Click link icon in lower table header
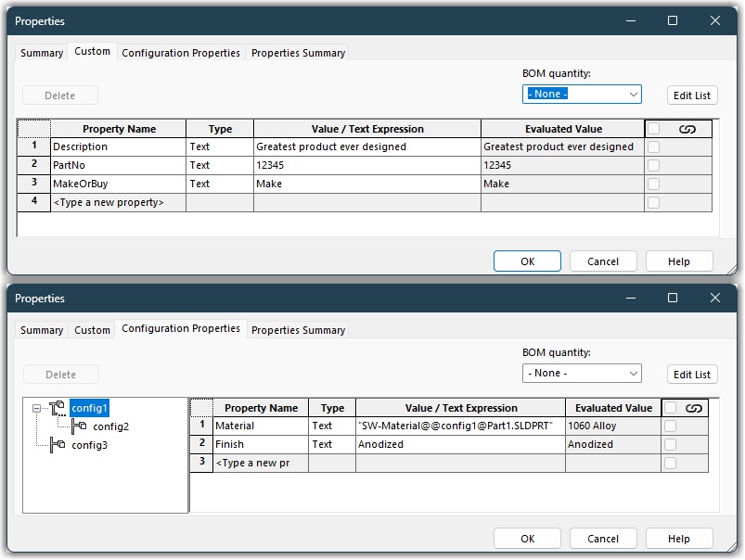 coord(694,408)
